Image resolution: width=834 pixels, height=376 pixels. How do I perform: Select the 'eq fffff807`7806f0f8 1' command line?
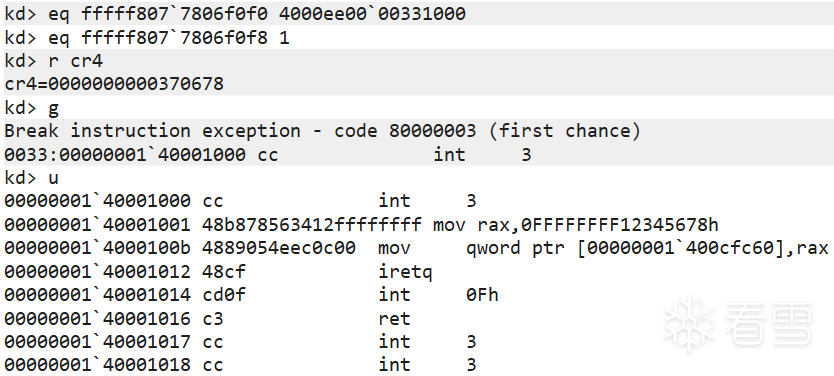[x=147, y=38]
